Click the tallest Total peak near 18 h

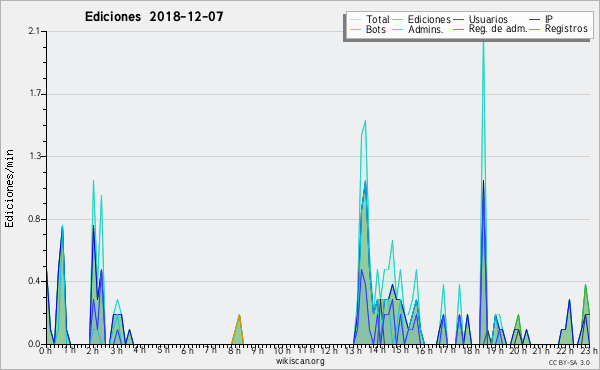click(x=483, y=43)
